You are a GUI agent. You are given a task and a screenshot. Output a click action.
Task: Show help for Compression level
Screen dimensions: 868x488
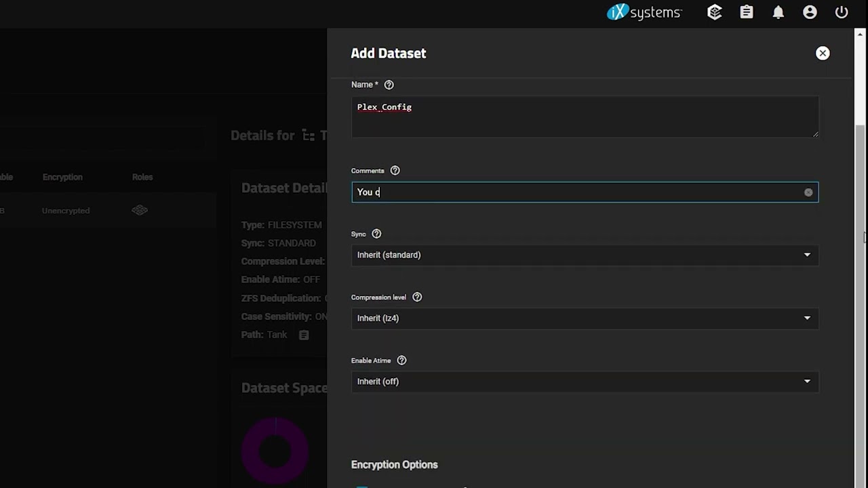(417, 297)
